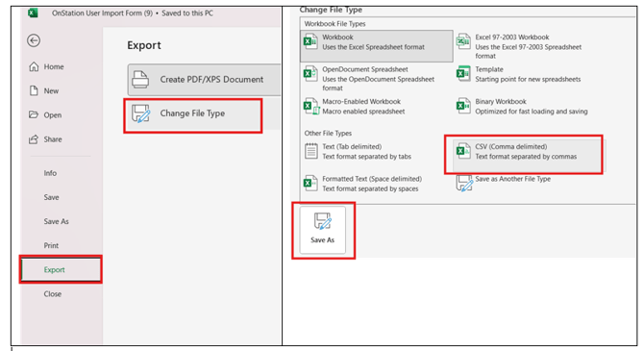Click the Change File Type disk icon
Viewport: 644px width, 351px height.
click(141, 113)
